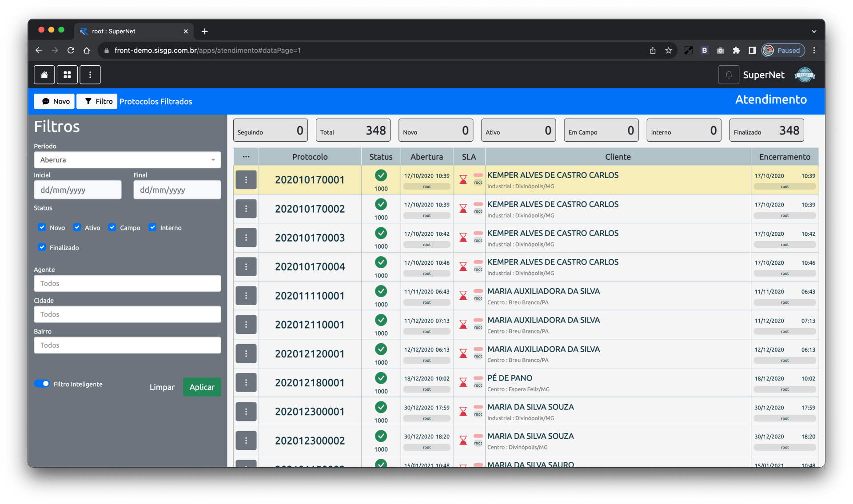Uncheck the Novo status checkbox
Viewport: 853px width, 504px height.
[42, 227]
